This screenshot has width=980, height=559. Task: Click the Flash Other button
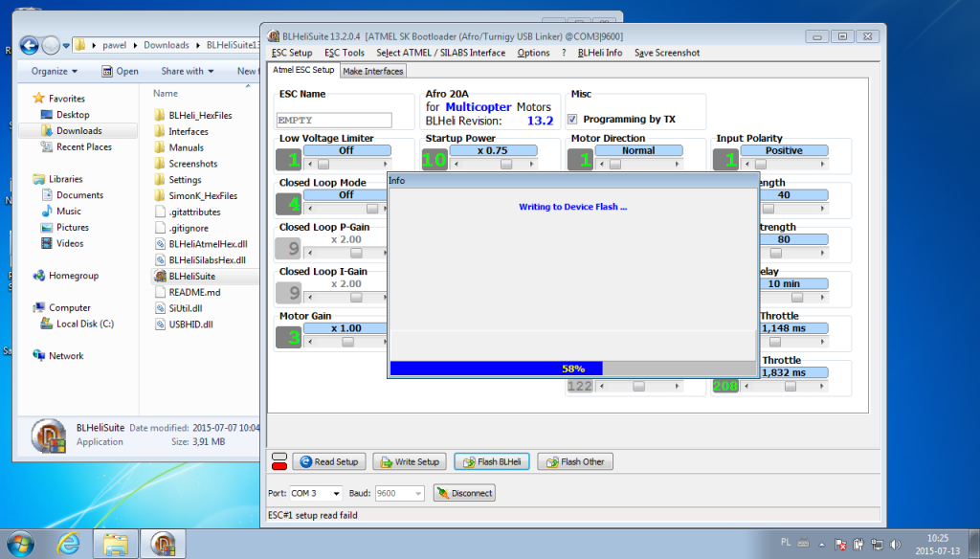[575, 461]
